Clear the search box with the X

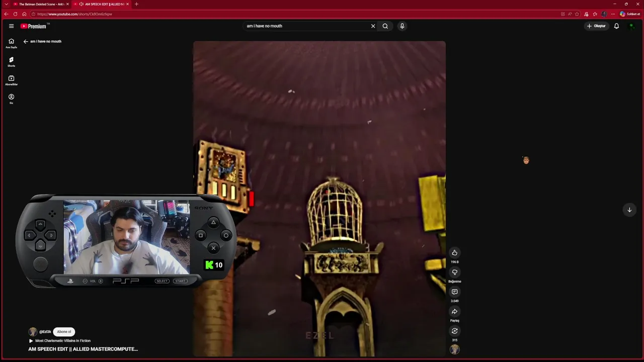373,26
